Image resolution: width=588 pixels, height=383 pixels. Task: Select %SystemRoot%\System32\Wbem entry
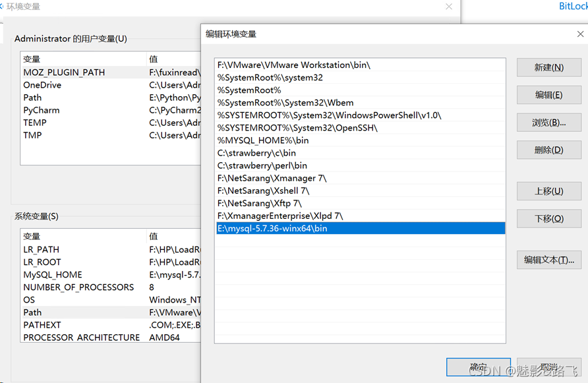[361, 103]
